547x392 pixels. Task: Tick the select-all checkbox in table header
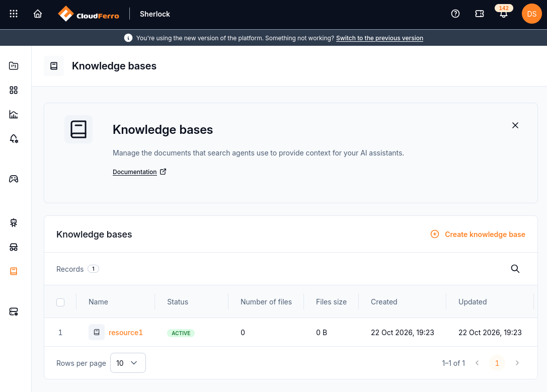tap(60, 302)
